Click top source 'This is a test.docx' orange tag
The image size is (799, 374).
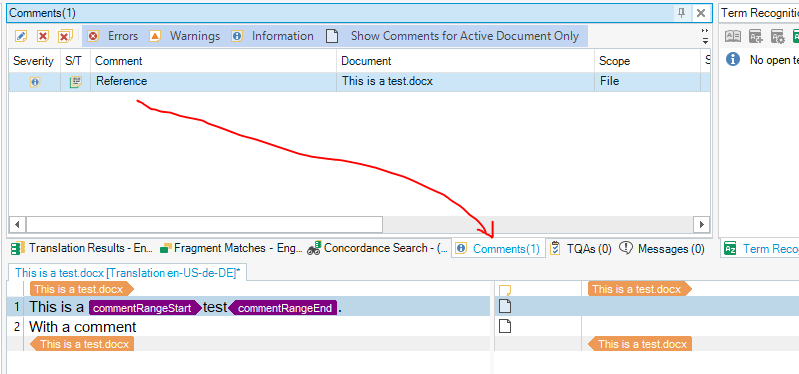[82, 289]
